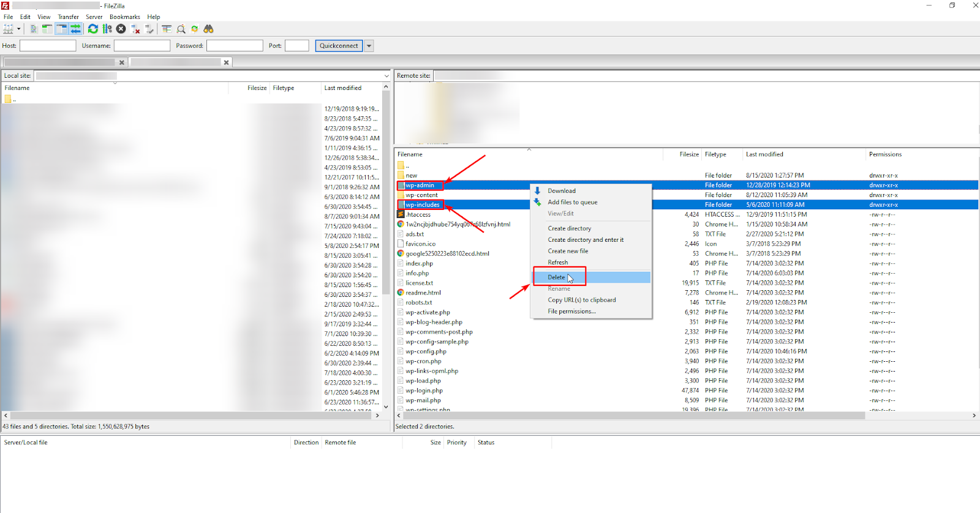This screenshot has width=980, height=513.
Task: Cancel current operation icon
Action: tap(121, 29)
